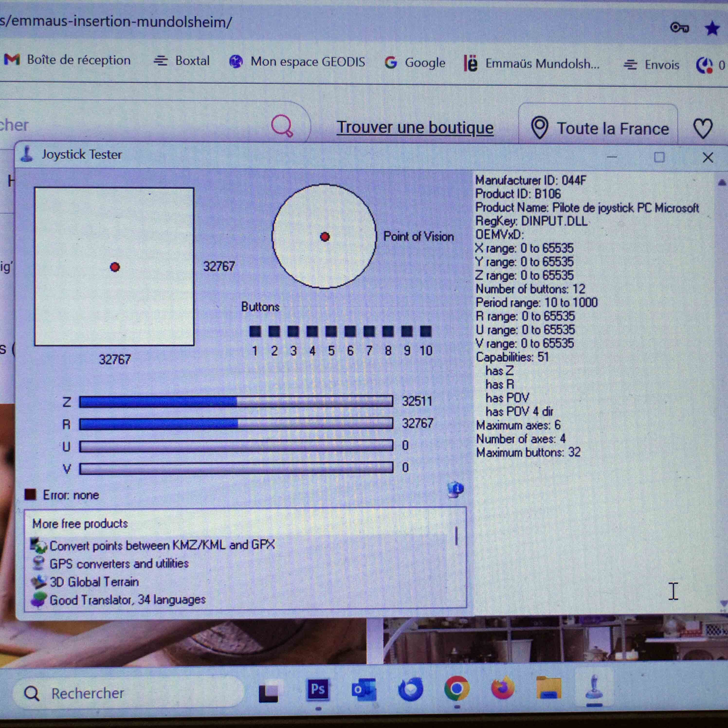Viewport: 728px width, 728px height.
Task: Open the blue swirl browser taskbar icon
Action: (x=410, y=689)
